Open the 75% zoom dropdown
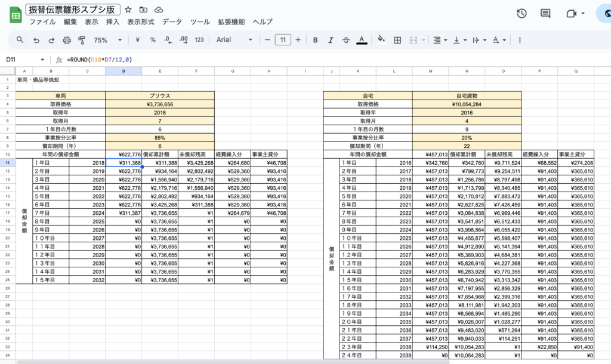 (x=107, y=40)
